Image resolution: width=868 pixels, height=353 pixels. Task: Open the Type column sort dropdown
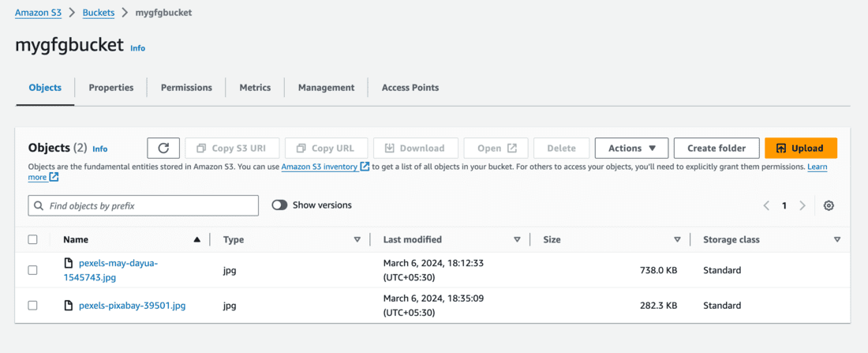[357, 239]
